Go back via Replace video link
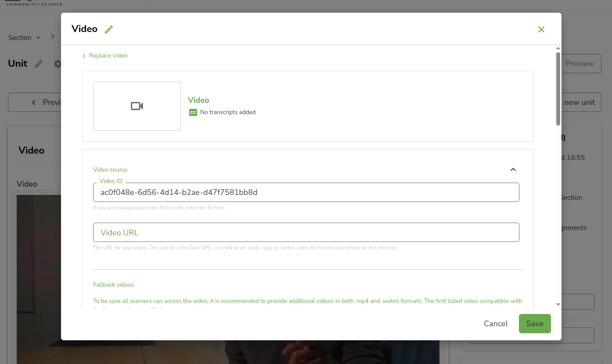This screenshot has width=612, height=364. pos(105,56)
